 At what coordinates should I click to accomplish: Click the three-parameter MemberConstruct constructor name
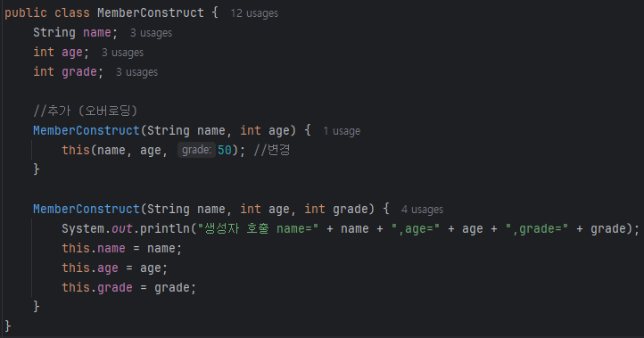tap(87, 209)
